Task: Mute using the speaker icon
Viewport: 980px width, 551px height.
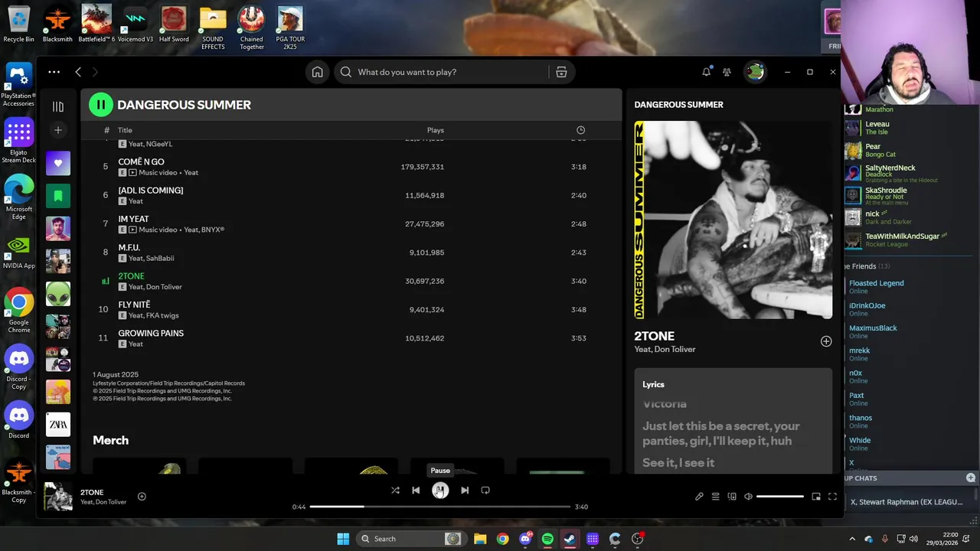Action: [x=748, y=497]
